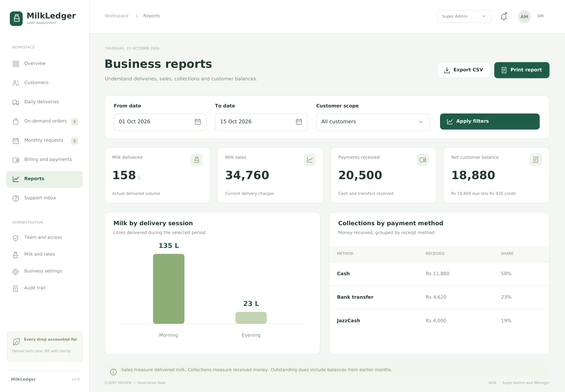This screenshot has width=565, height=392.
Task: Open the Audit trail page
Action: [45, 288]
